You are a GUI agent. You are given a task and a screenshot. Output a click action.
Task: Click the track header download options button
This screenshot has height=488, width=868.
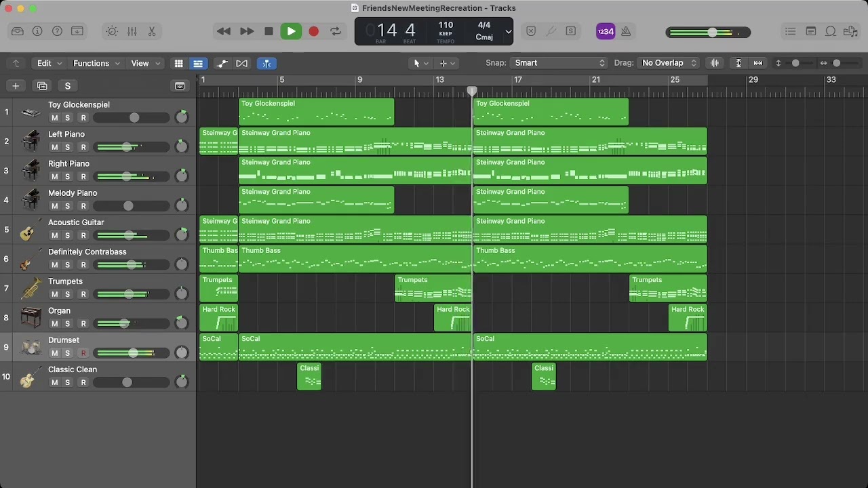point(180,85)
